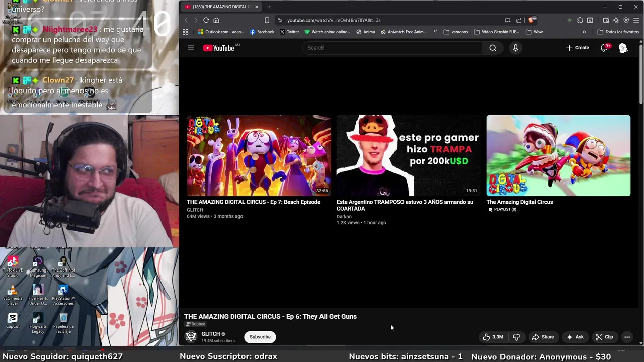Image resolution: width=644 pixels, height=362 pixels.
Task: Open the Brave Shields lion icon
Action: point(531,20)
